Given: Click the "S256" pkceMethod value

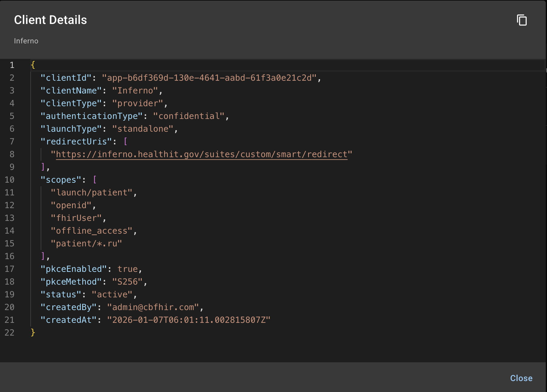Looking at the screenshot, I should pos(127,282).
